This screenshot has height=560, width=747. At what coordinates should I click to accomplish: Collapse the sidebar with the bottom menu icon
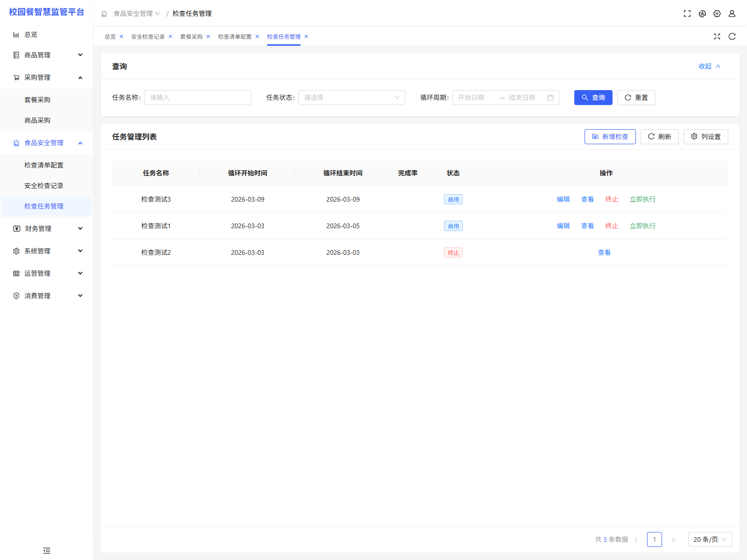(x=47, y=551)
